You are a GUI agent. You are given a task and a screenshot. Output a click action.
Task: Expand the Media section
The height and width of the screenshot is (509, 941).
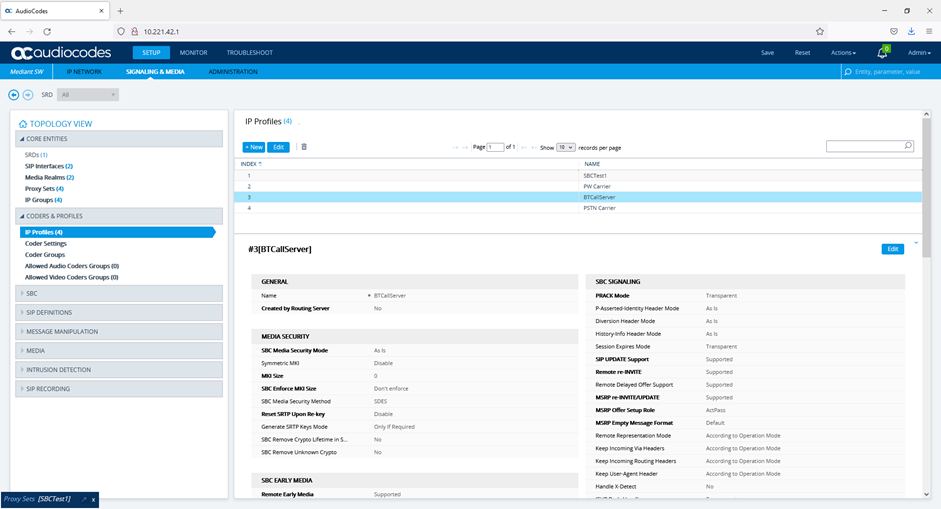tap(119, 351)
